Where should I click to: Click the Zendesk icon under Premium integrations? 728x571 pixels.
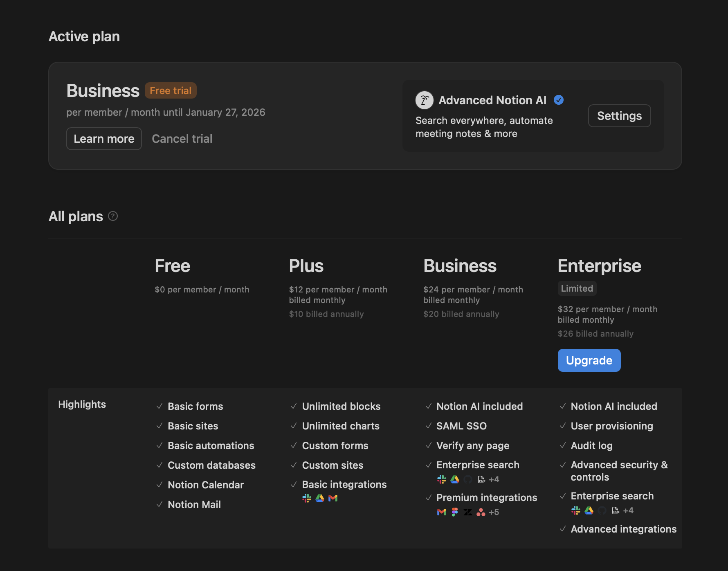coord(467,512)
